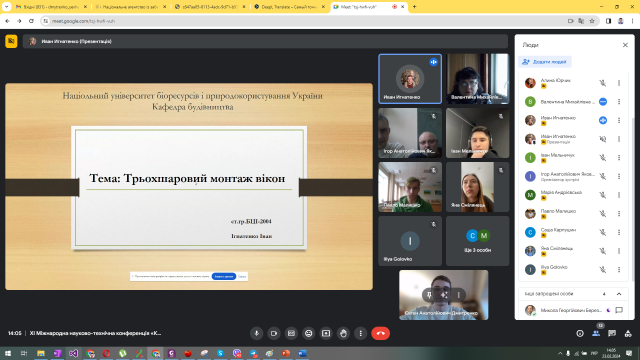The height and width of the screenshot is (360, 640).
Task: Mute Павло Малишко in participants list
Action: pos(602,213)
